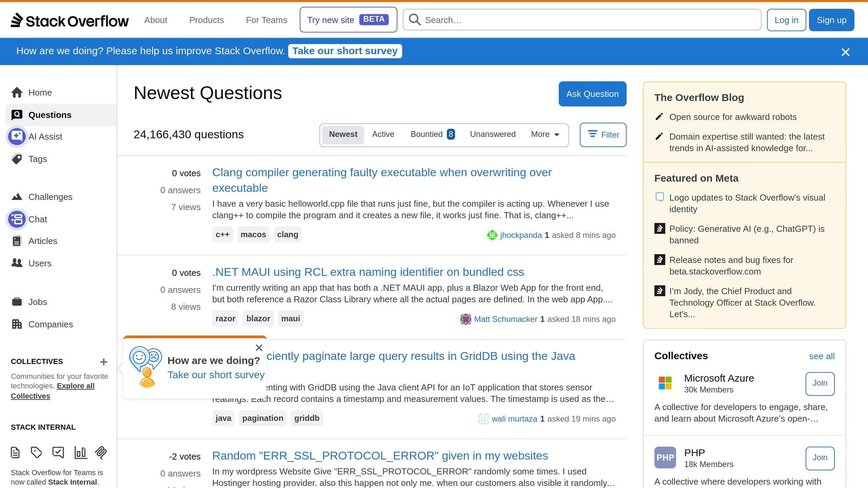Click the For Teams menu item
Image resolution: width=868 pixels, height=488 pixels.
(x=266, y=20)
